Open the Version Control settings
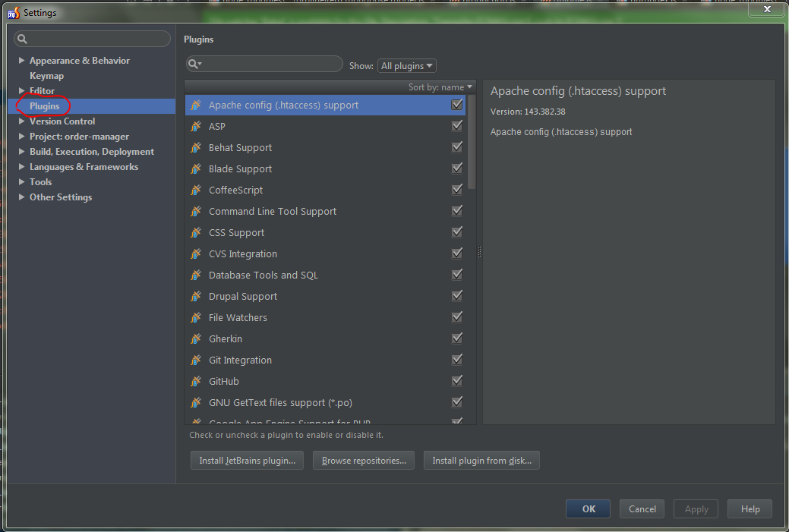Viewport: 789px width, 532px height. pyautogui.click(x=62, y=121)
